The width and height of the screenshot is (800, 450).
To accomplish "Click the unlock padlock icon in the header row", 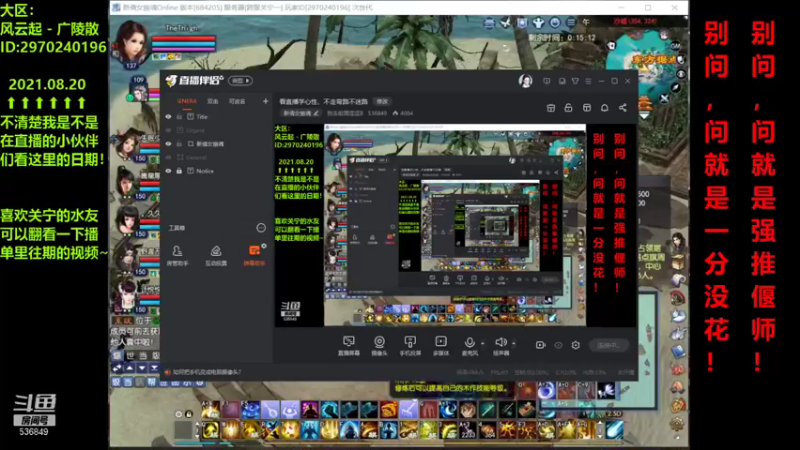I will [568, 108].
